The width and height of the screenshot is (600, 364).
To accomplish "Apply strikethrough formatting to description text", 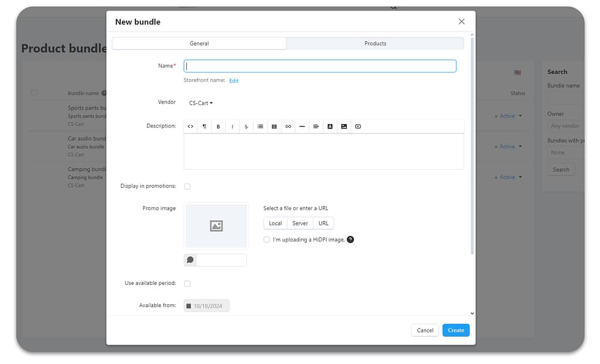I will click(246, 126).
